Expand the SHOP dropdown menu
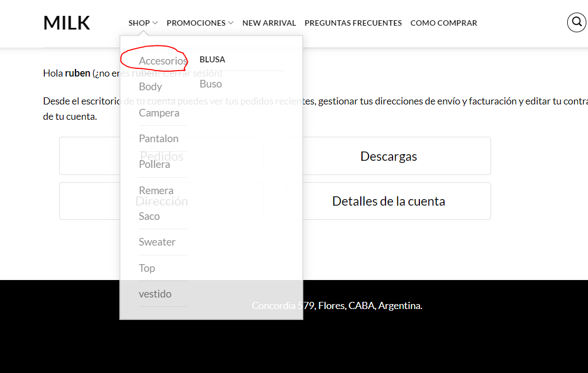This screenshot has height=373, width=588. 143,23
